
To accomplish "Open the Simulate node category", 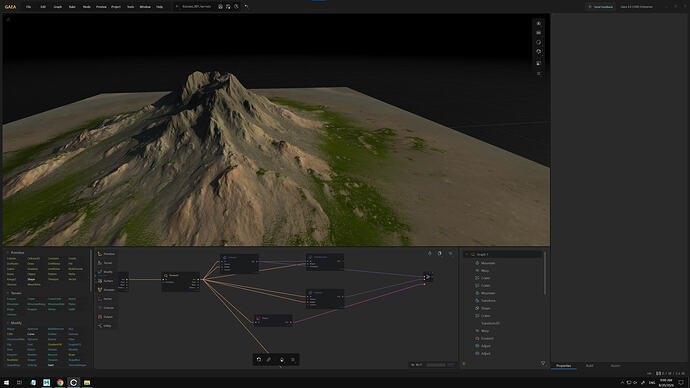I will click(106, 290).
